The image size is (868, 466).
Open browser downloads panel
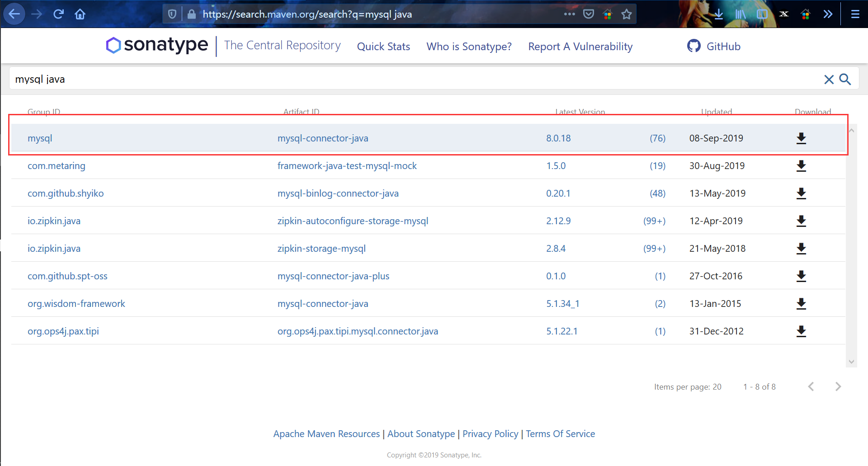pos(718,14)
